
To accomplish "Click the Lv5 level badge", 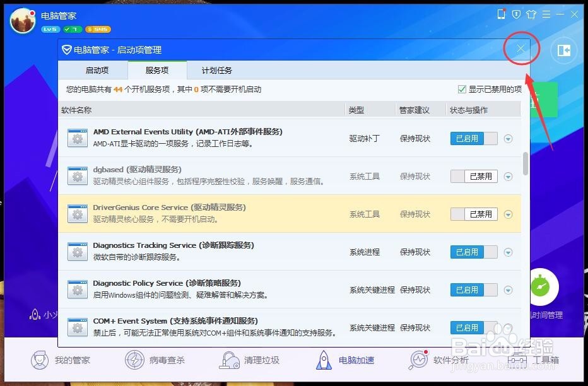I will click(50, 29).
